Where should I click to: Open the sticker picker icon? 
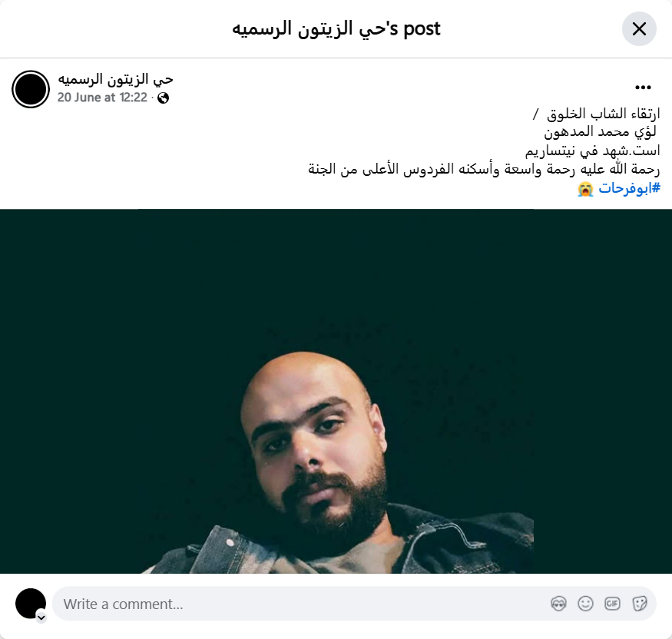tap(640, 604)
